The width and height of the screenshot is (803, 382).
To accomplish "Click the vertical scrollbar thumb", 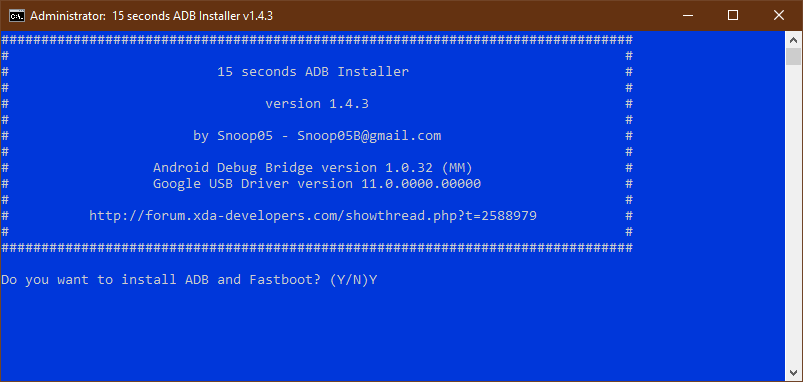I will [x=793, y=56].
